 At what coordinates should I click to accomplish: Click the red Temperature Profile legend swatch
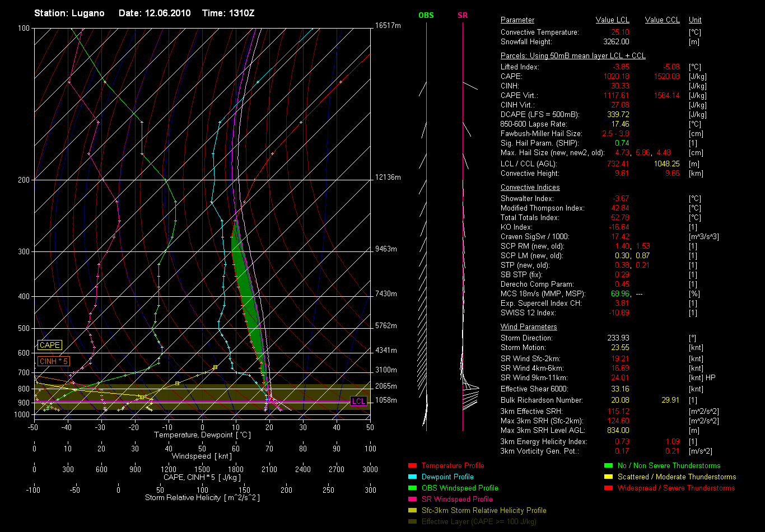pyautogui.click(x=412, y=466)
